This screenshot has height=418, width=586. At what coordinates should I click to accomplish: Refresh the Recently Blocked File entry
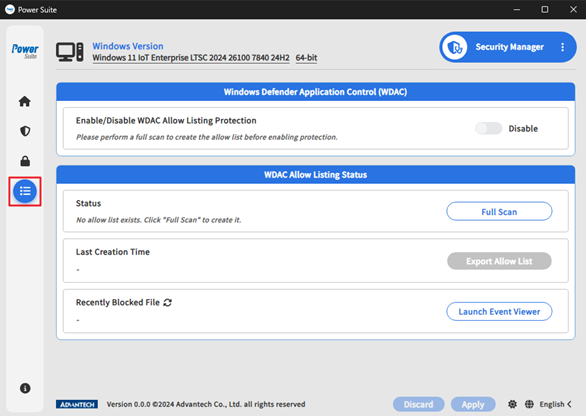point(167,302)
